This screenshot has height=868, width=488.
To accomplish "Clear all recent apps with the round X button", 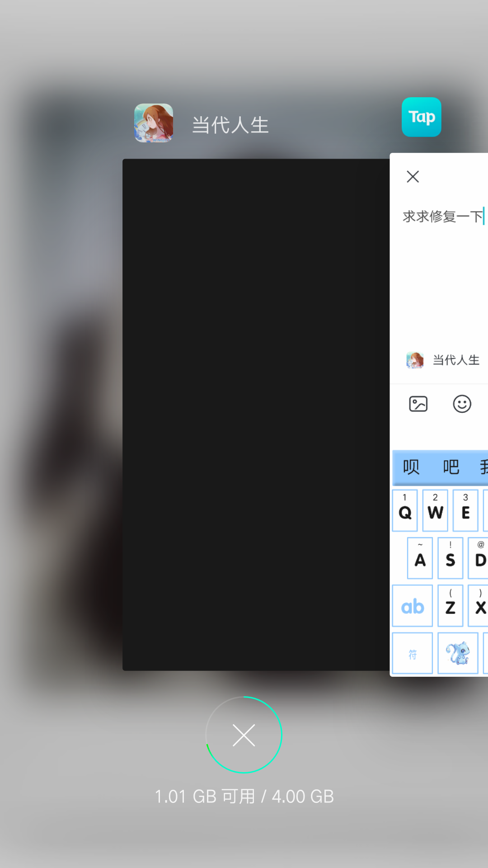I will coord(244,735).
